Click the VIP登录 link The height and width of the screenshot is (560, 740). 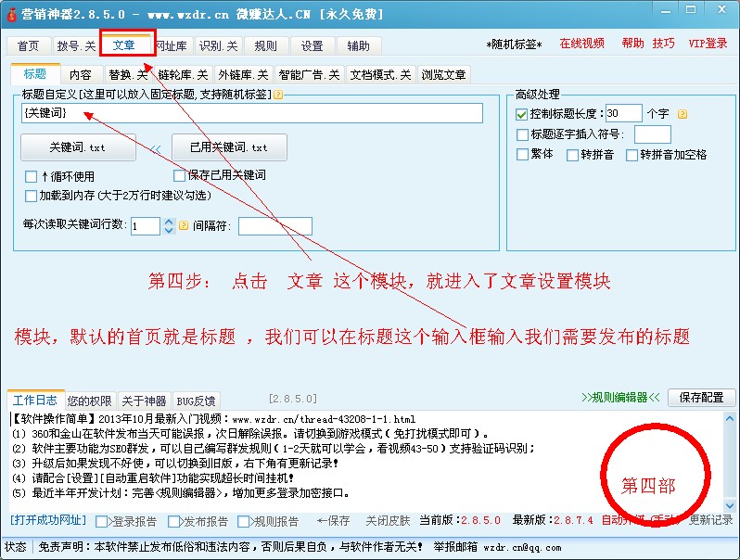point(708,44)
